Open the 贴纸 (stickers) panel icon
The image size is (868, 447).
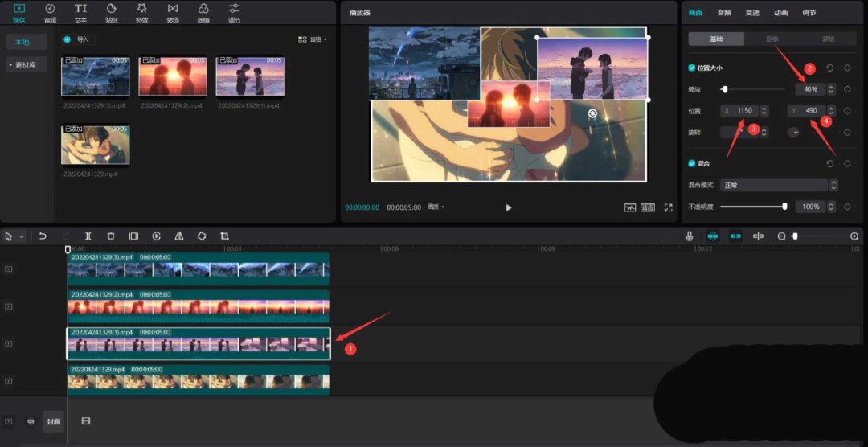[111, 11]
